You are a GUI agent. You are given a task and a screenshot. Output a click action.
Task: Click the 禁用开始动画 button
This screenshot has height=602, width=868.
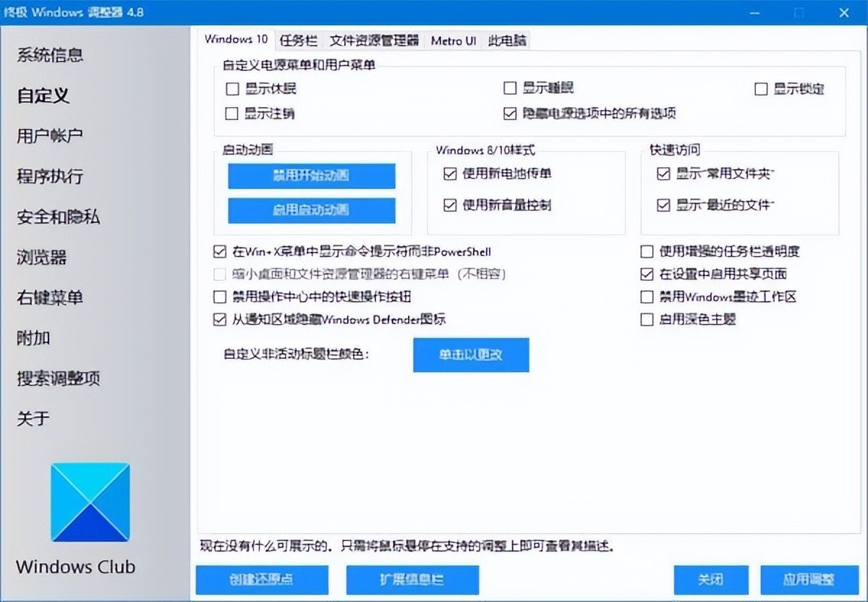pos(312,176)
